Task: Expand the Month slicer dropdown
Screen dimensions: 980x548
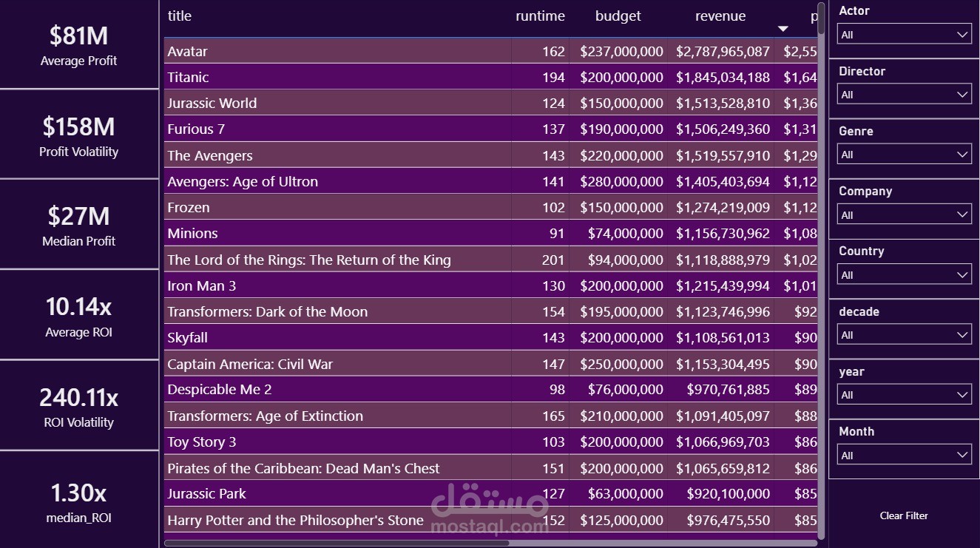Action: 904,456
